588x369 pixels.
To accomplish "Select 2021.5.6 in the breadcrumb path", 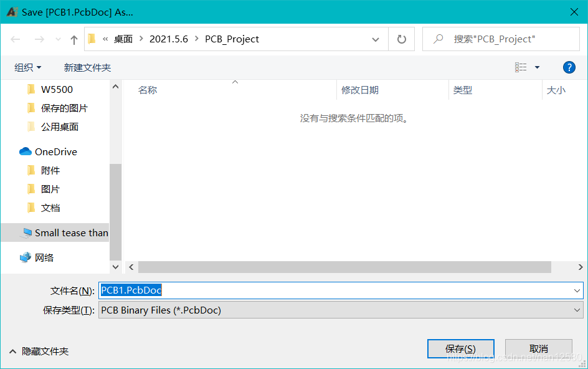I will [168, 39].
